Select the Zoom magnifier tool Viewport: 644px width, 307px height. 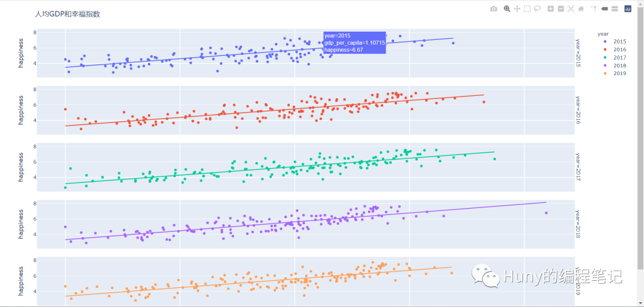[x=507, y=9]
